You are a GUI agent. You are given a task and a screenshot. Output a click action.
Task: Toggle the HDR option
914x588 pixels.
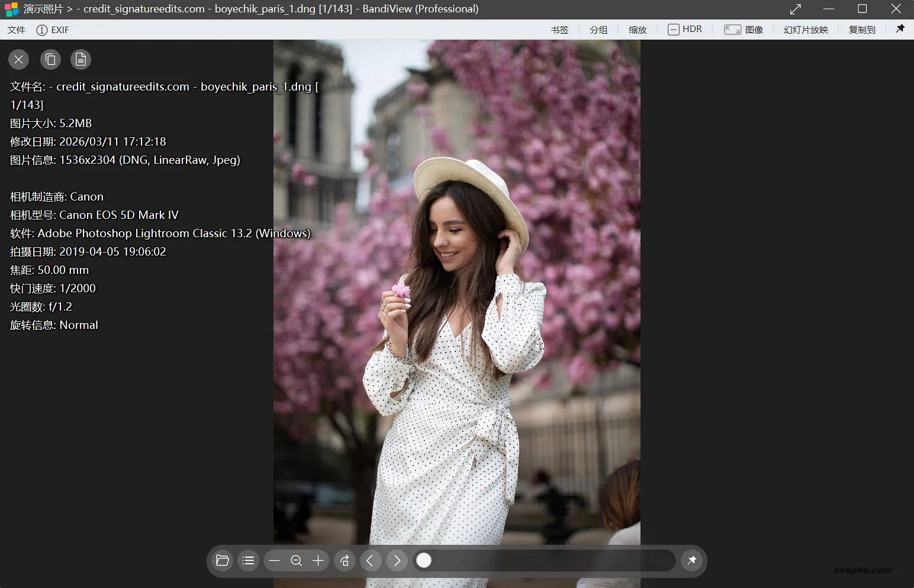click(685, 30)
